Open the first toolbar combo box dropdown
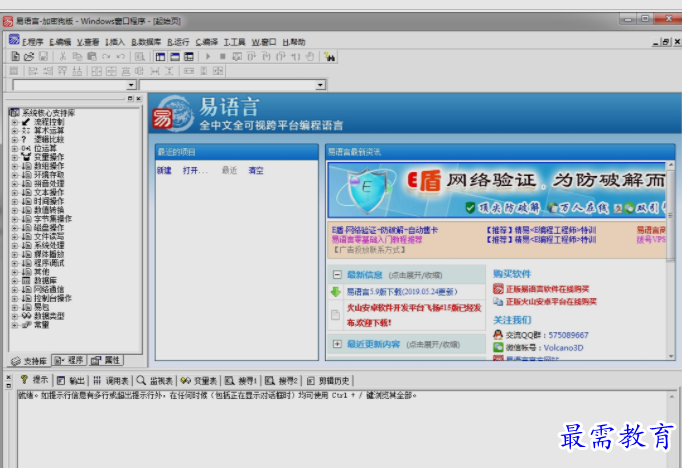The height and width of the screenshot is (468, 682). point(131,85)
